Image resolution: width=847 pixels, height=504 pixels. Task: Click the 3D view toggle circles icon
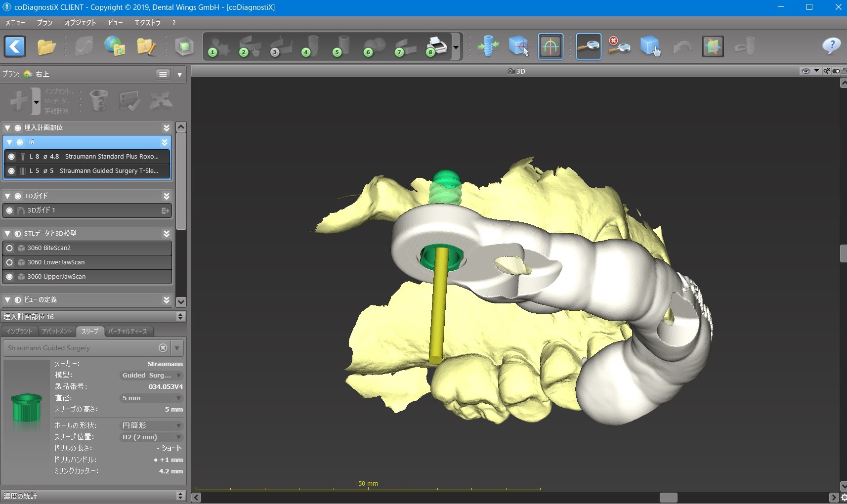[836, 71]
